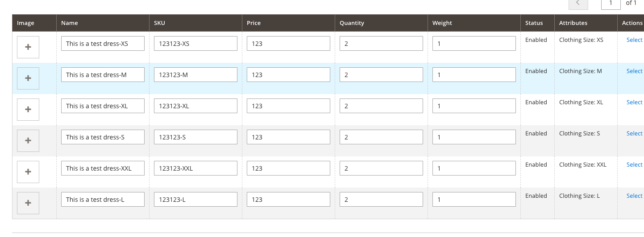The width and height of the screenshot is (644, 237).
Task: Change price for dress-XL row
Action: coord(288,106)
